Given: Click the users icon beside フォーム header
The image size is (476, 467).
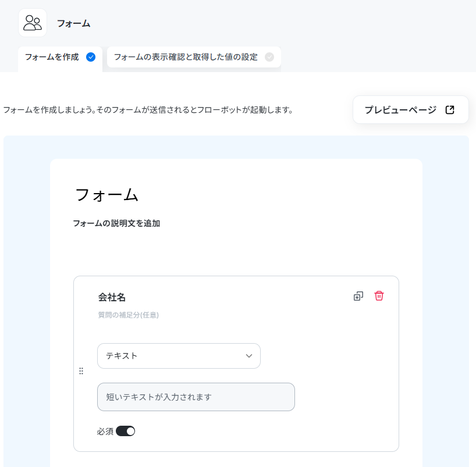Looking at the screenshot, I should point(33,23).
